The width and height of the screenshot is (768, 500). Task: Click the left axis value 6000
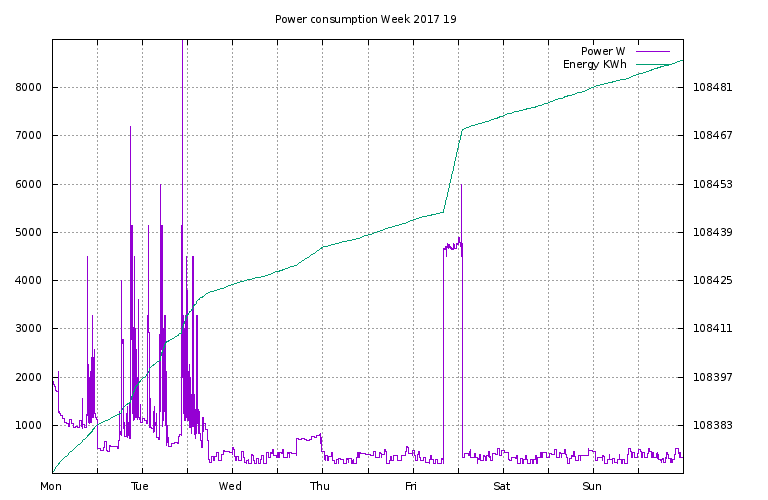(28, 184)
